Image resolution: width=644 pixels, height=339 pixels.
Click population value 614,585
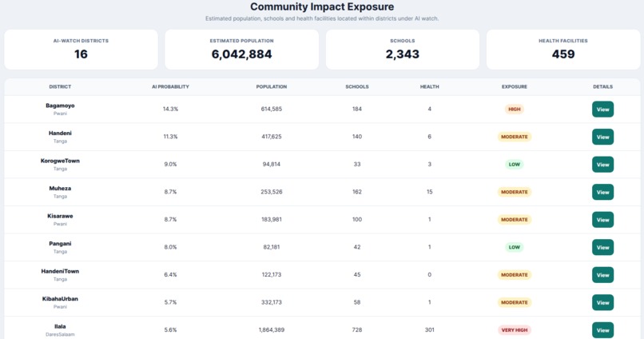point(272,109)
